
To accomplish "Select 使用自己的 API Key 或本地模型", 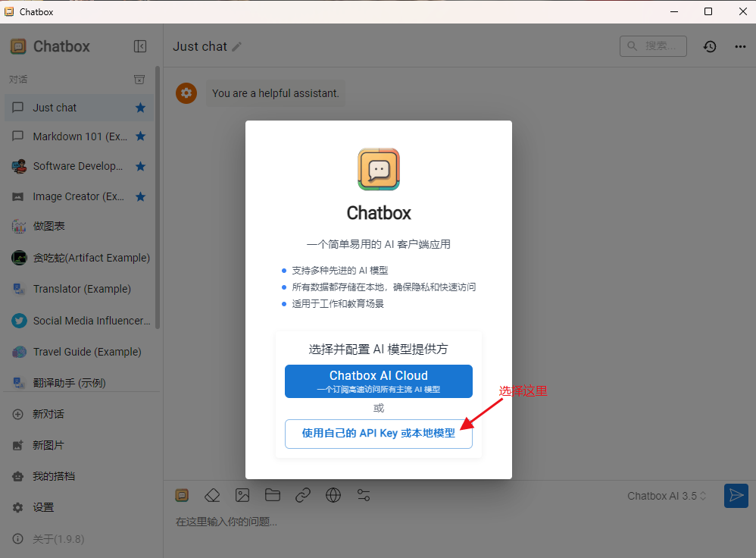I will coord(378,433).
